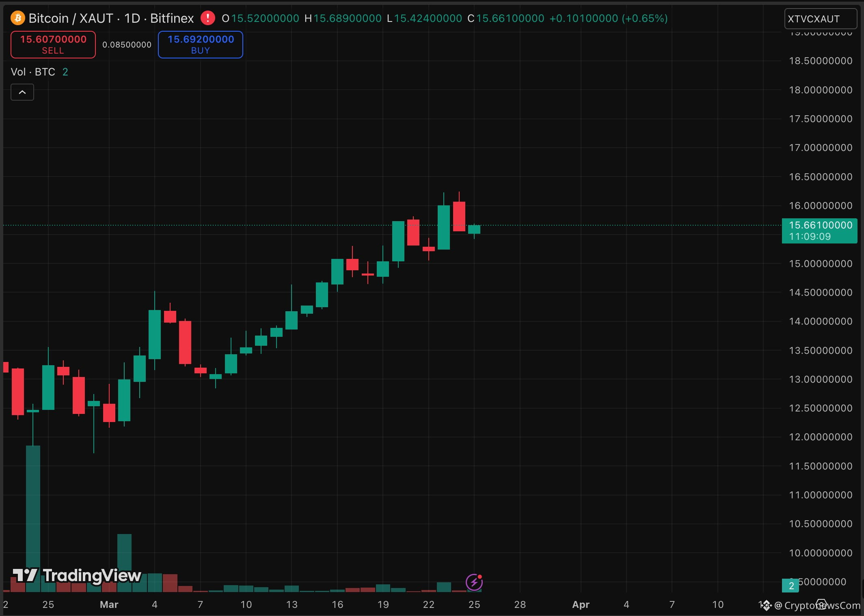
Task: Click the Vol · BTC indicator legend
Action: (x=32, y=72)
